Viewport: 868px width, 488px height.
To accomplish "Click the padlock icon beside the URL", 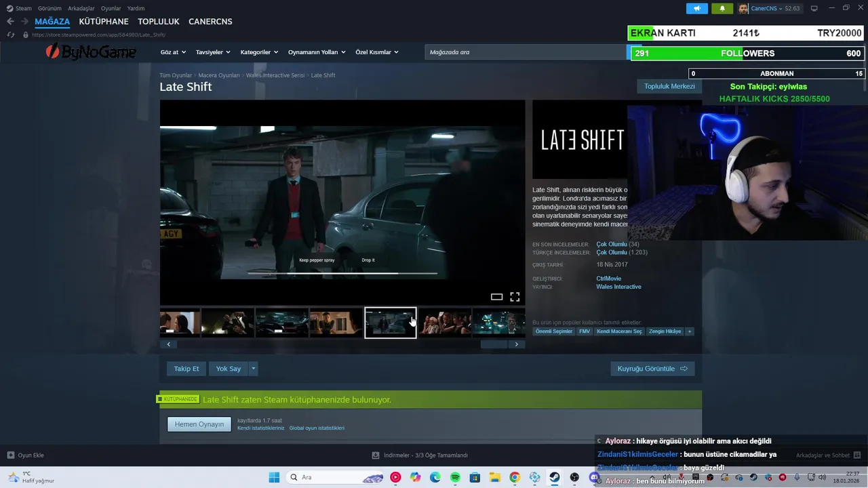I will [26, 35].
